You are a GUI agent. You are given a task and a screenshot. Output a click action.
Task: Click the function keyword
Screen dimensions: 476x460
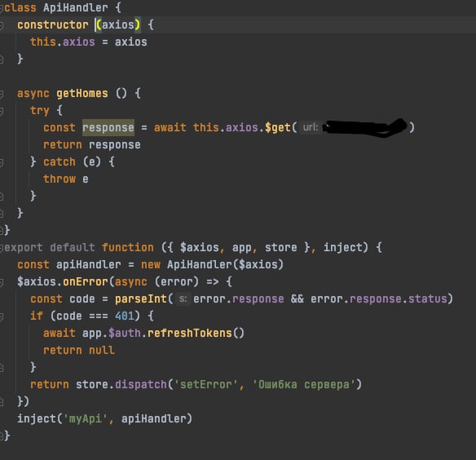point(127,248)
